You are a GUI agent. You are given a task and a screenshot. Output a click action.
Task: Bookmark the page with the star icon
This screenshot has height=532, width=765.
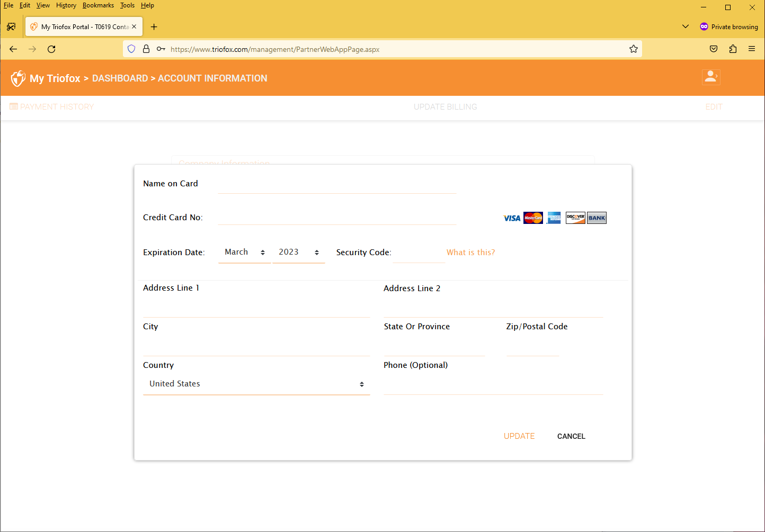(634, 48)
